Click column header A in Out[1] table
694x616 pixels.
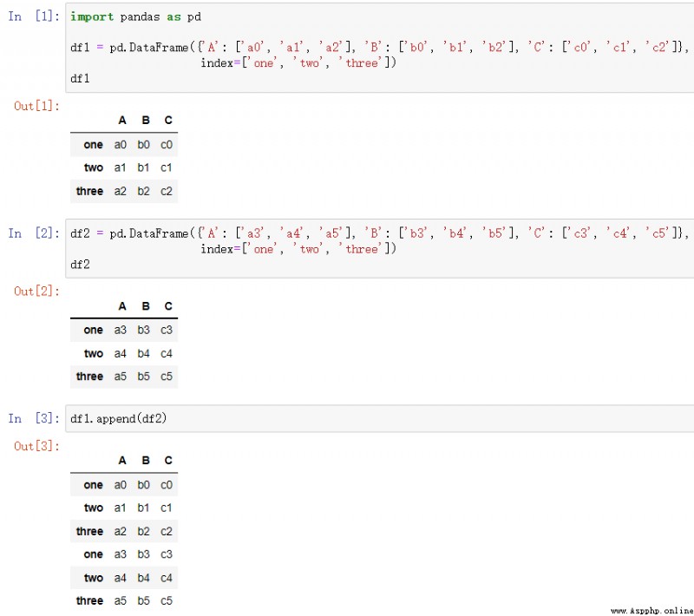point(122,121)
